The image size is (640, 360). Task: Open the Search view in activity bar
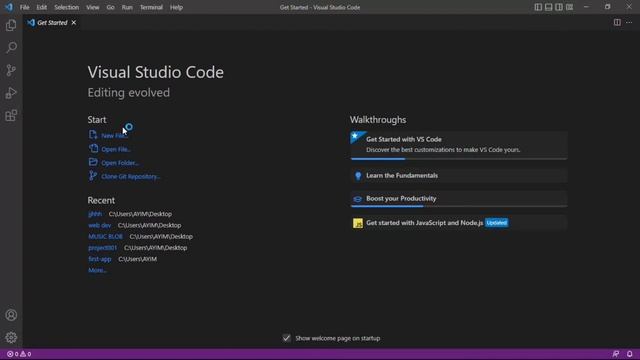click(11, 48)
